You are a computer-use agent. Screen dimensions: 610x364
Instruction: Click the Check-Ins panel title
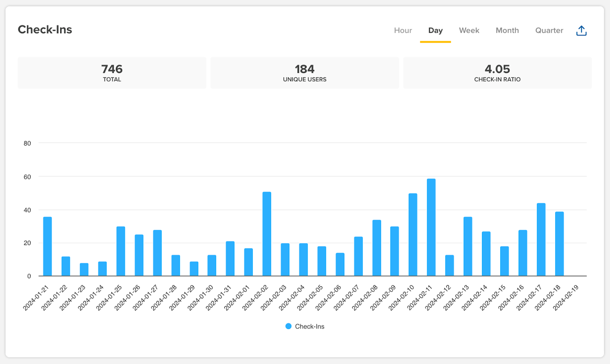(45, 30)
